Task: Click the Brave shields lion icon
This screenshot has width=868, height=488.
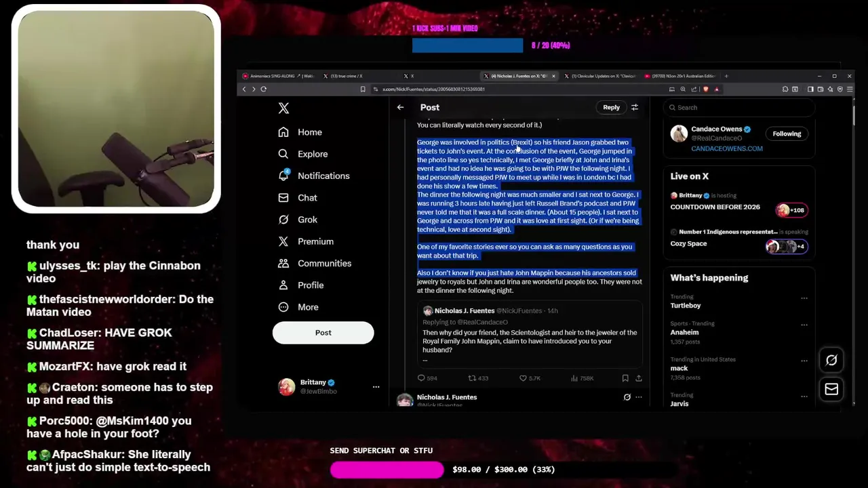Action: coord(705,89)
